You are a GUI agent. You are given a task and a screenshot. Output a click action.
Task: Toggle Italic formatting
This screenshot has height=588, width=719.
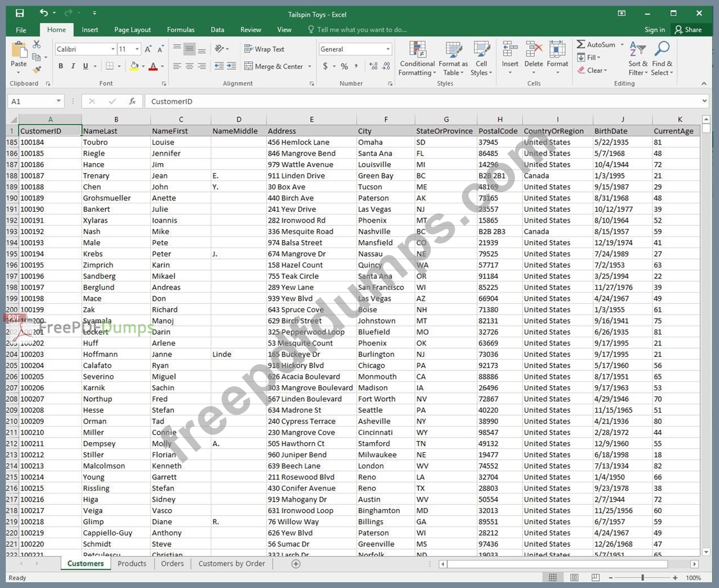point(73,66)
